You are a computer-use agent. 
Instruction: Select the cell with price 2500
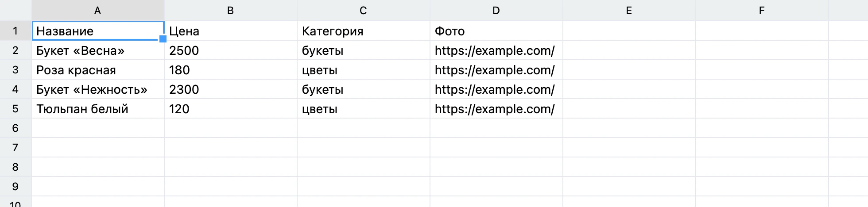click(x=231, y=50)
